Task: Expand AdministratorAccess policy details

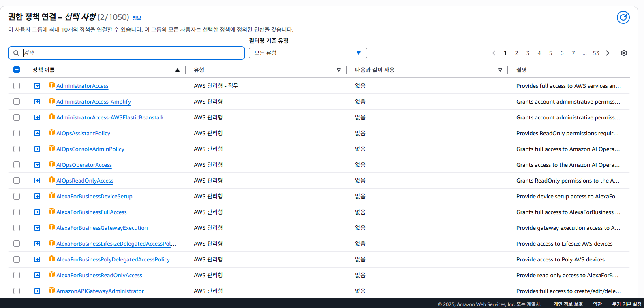Action: pos(37,86)
